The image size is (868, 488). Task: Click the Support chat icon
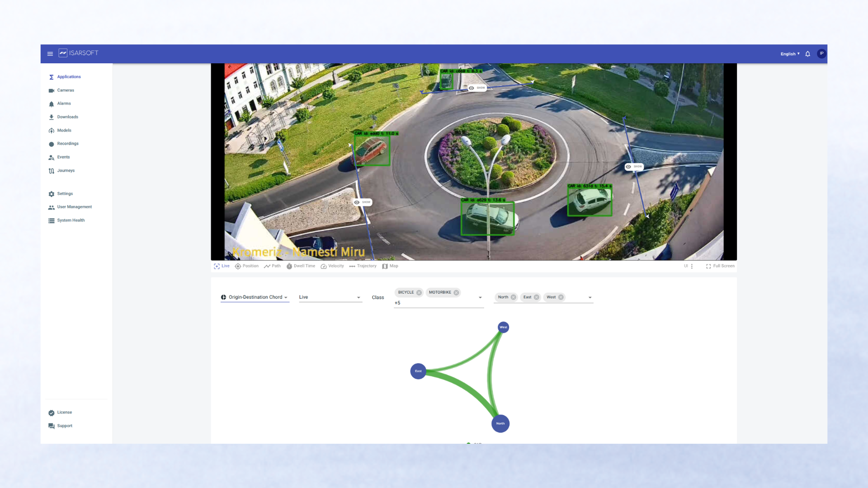[x=52, y=426]
